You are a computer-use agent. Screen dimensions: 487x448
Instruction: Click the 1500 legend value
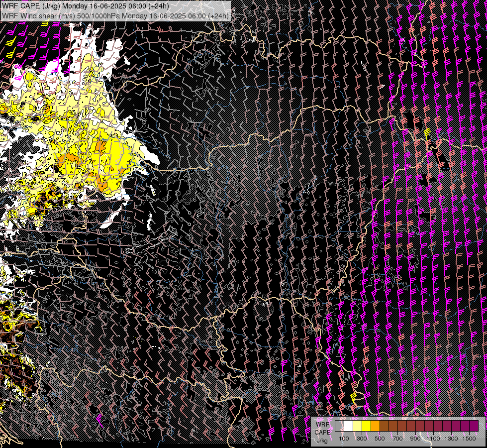point(469,439)
